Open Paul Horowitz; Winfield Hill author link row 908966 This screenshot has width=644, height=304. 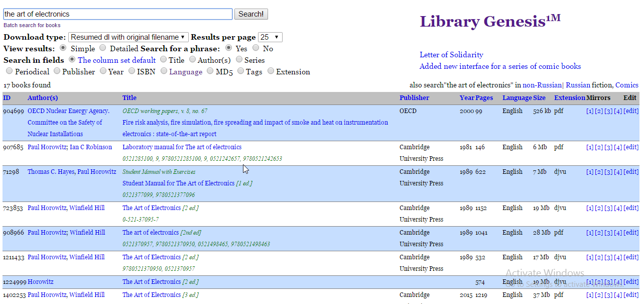(66, 233)
